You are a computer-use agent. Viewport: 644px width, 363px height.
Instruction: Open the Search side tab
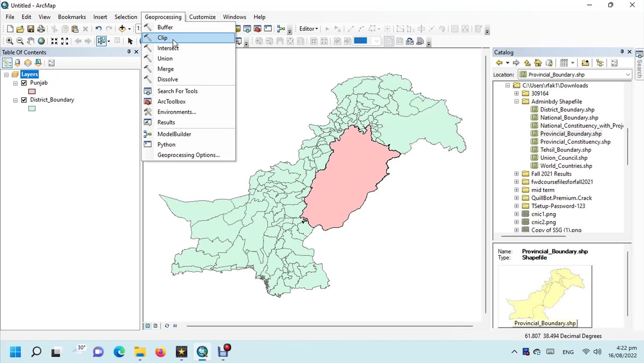[639, 64]
